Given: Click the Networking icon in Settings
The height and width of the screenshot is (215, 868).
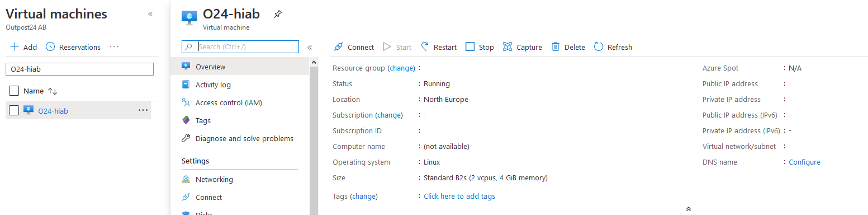Looking at the screenshot, I should pyautogui.click(x=186, y=179).
